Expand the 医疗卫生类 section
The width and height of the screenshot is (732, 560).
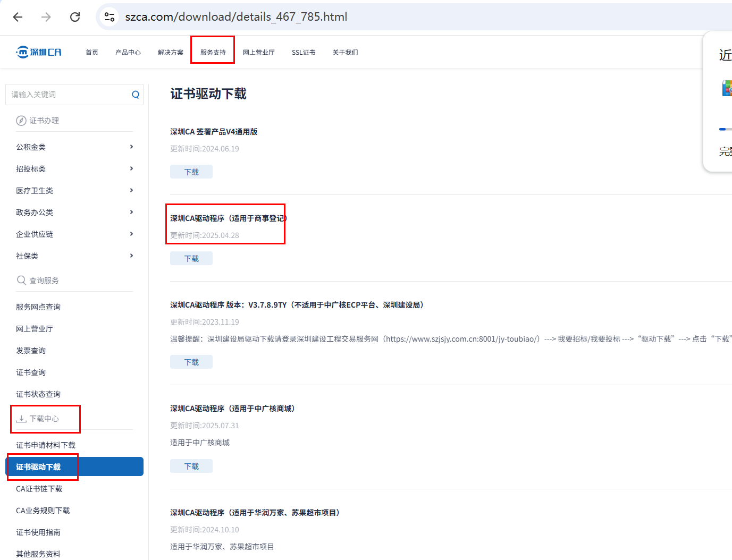pyautogui.click(x=131, y=190)
